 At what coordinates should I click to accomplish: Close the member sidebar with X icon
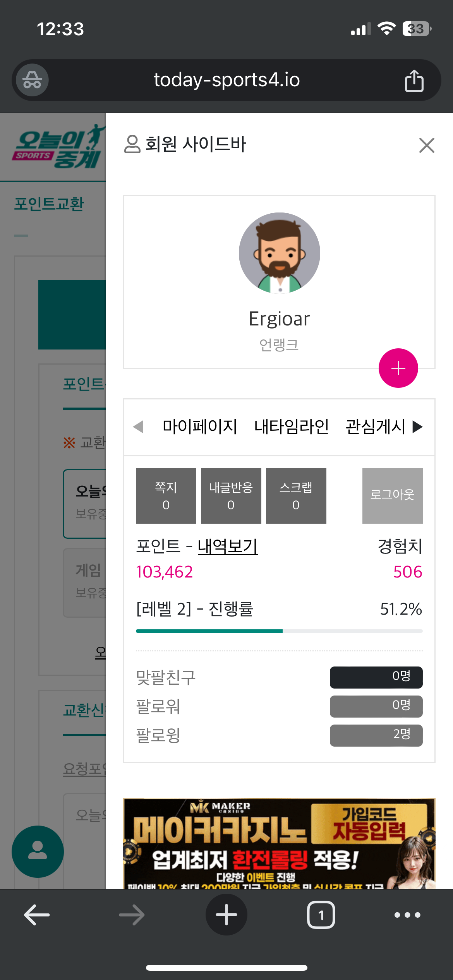click(427, 145)
